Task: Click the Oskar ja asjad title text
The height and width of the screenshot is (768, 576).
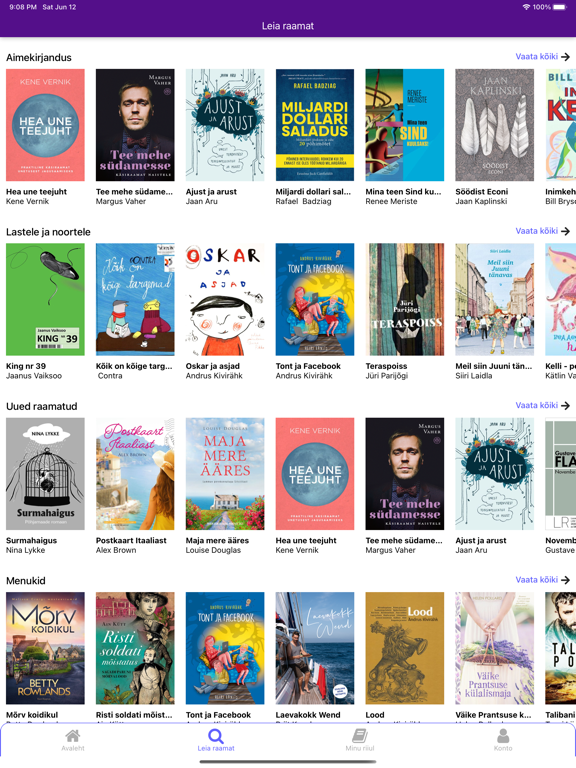Action: click(x=213, y=366)
